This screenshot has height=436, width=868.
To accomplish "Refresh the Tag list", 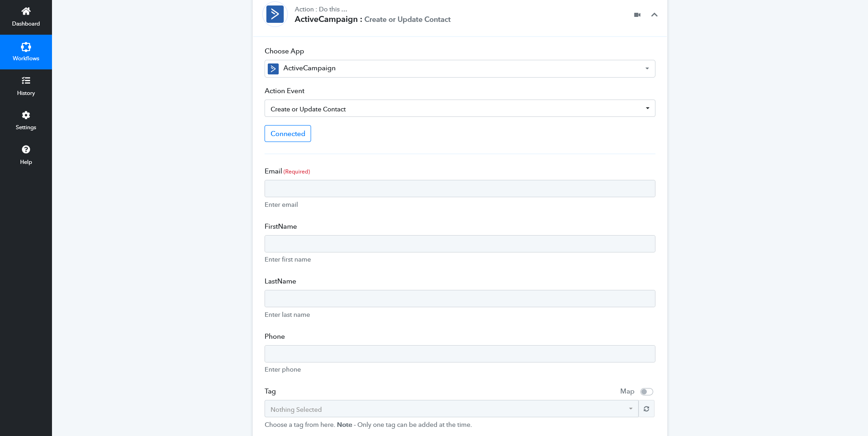I will pyautogui.click(x=646, y=409).
